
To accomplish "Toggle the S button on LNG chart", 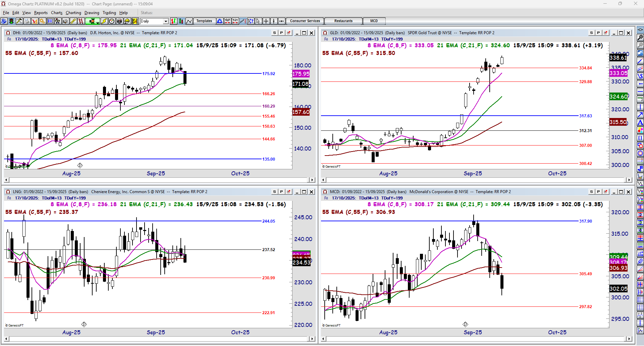I will tap(274, 192).
